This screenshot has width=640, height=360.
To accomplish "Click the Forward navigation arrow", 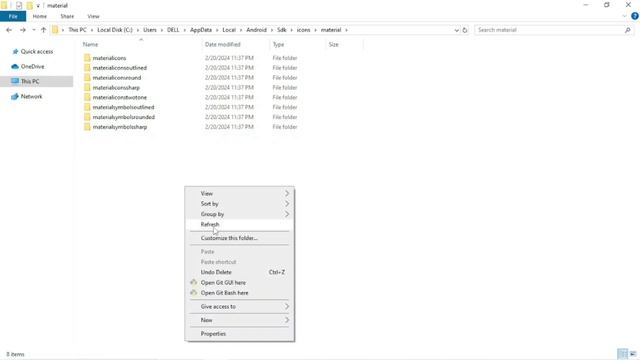I will [23, 30].
